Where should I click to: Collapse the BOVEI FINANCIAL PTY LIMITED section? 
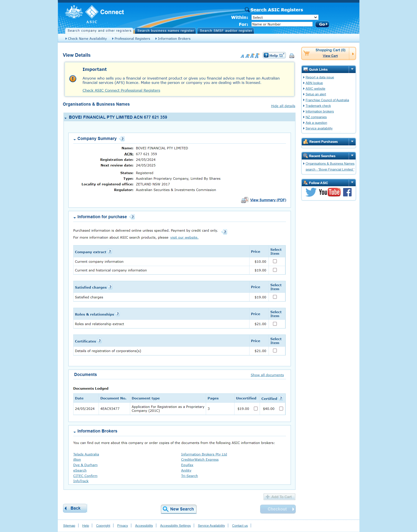(65, 118)
